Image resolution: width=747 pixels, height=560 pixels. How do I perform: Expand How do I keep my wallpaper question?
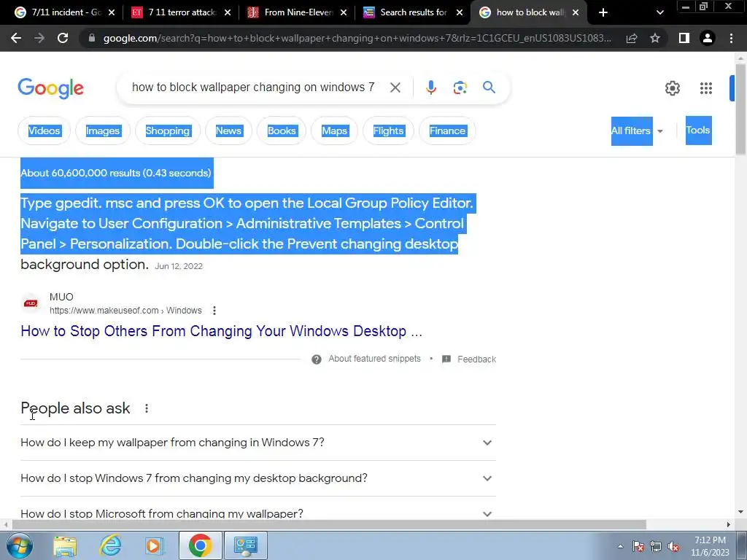coord(258,443)
